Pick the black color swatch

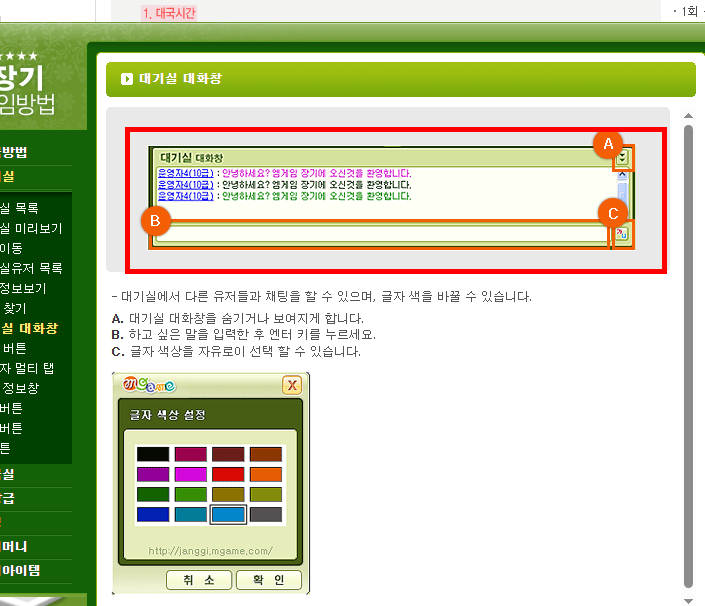click(153, 454)
